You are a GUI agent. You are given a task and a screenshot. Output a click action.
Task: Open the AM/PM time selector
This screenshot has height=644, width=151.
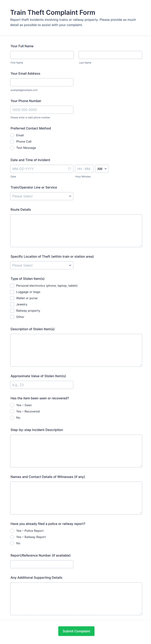102,169
